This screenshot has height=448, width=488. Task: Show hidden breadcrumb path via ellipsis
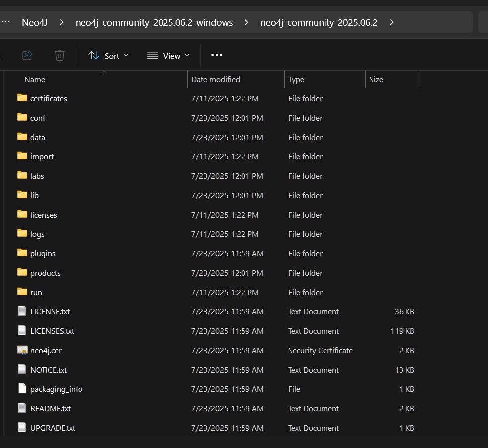6,22
